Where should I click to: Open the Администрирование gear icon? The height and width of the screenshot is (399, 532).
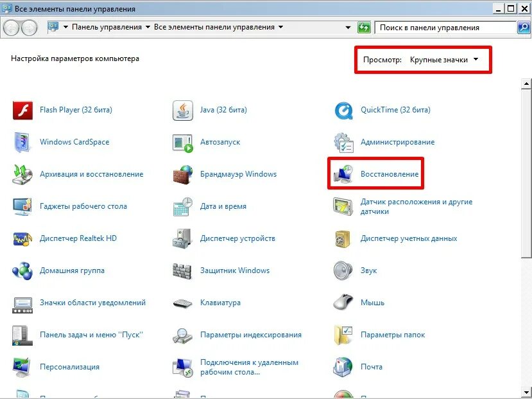(343, 142)
